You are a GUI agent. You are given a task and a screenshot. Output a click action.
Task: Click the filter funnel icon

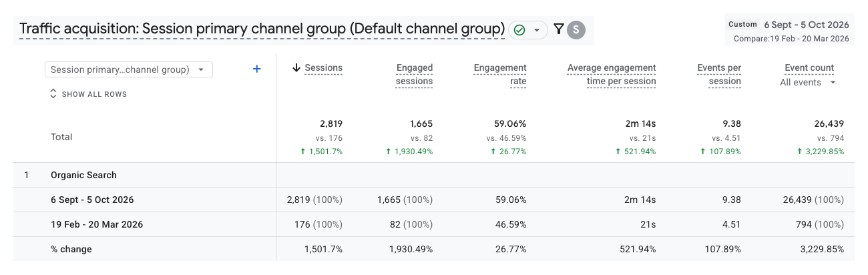tap(559, 29)
